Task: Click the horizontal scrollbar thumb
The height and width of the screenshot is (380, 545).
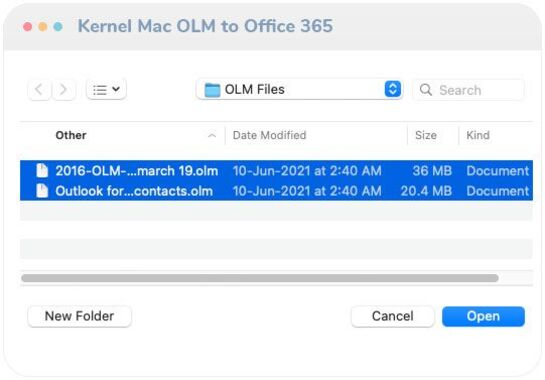Action: (260, 278)
